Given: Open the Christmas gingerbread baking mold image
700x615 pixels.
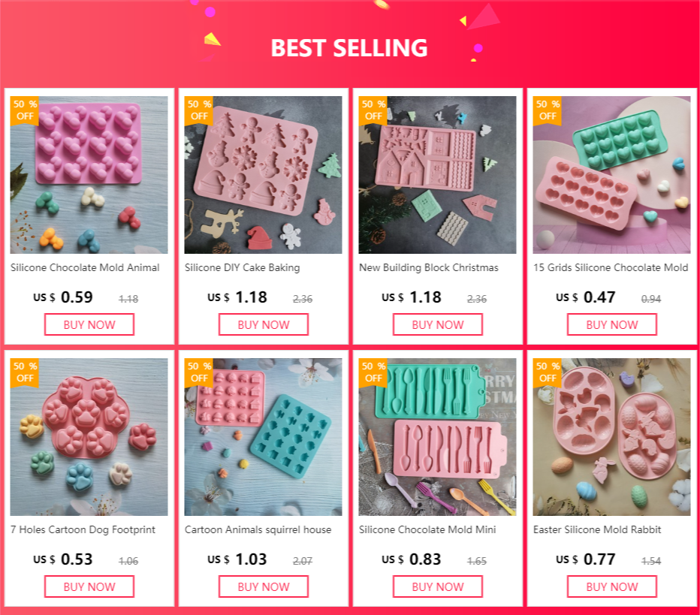Looking at the screenshot, I should (x=263, y=175).
